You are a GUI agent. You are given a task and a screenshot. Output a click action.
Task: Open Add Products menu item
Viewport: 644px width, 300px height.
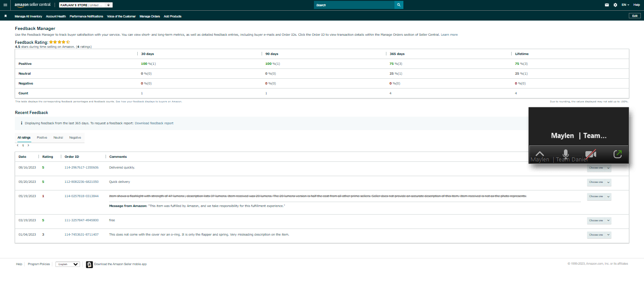click(x=173, y=16)
